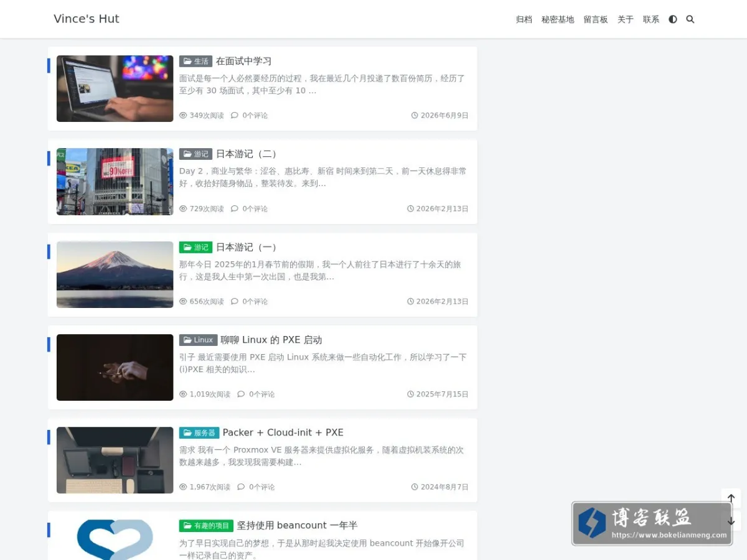Screen dimensions: 747x560
Task: Click the clock icon beside 2025年7月15日
Action: (410, 394)
